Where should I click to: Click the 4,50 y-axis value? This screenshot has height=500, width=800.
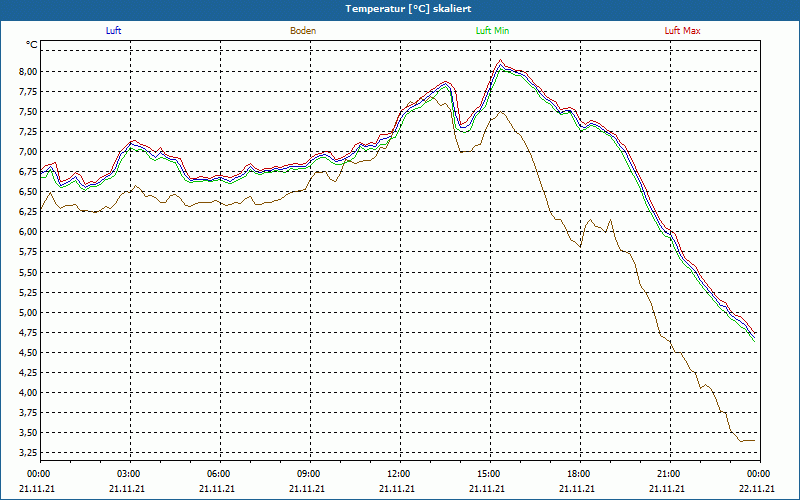click(29, 353)
